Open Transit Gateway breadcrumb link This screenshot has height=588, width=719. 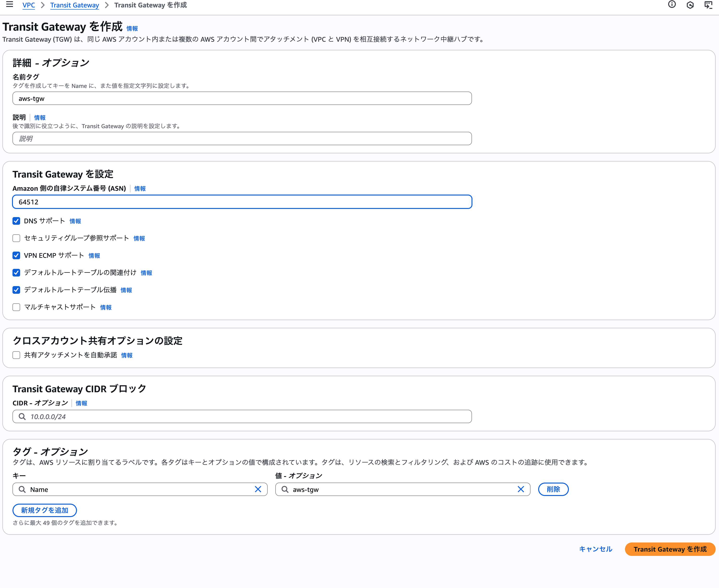point(75,5)
